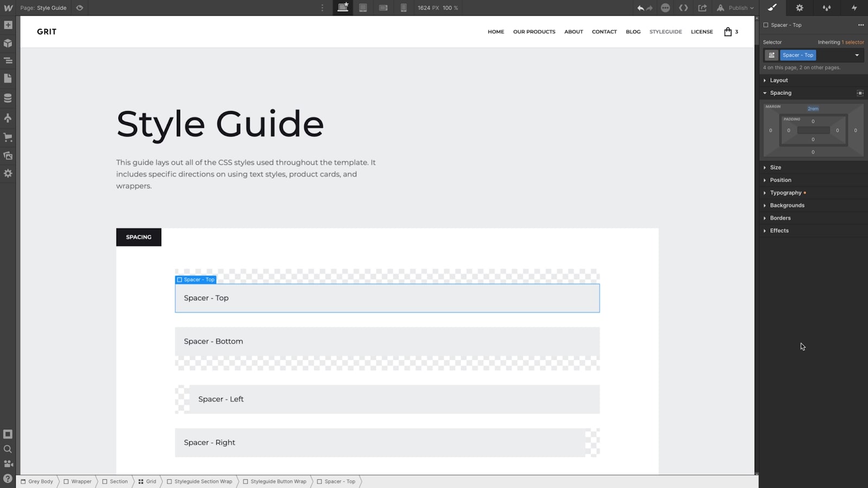Click the Page: Style Guide title
868x488 pixels.
(x=43, y=8)
